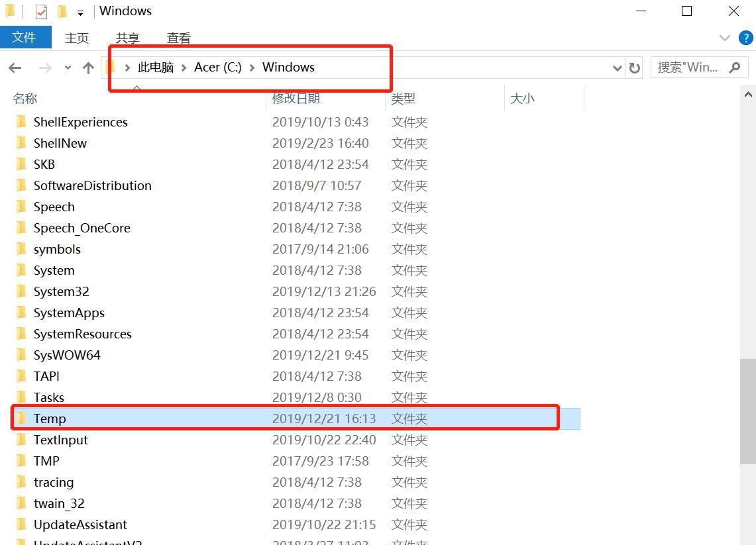Image resolution: width=756 pixels, height=545 pixels.
Task: Click Windows in the address path
Action: 288,68
